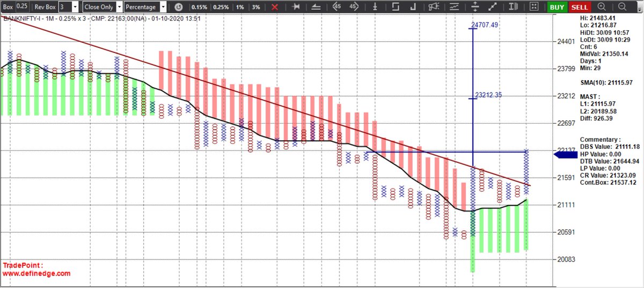Select the 0.15% box size button
This screenshot has height=288, width=644.
[199, 7]
